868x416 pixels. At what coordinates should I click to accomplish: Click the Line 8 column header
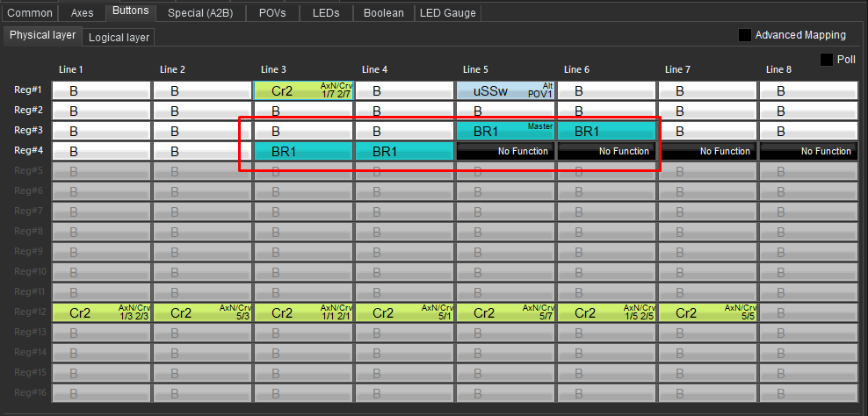point(778,69)
